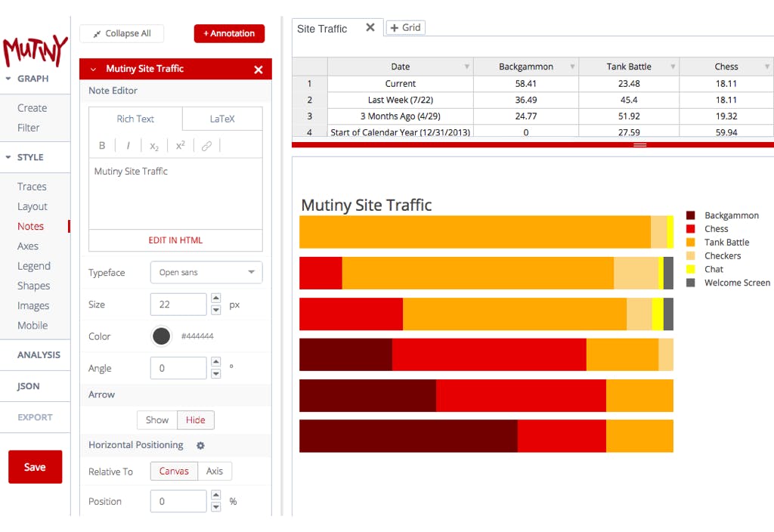Open the Axes style section
This screenshot has width=774, height=532.
click(28, 246)
